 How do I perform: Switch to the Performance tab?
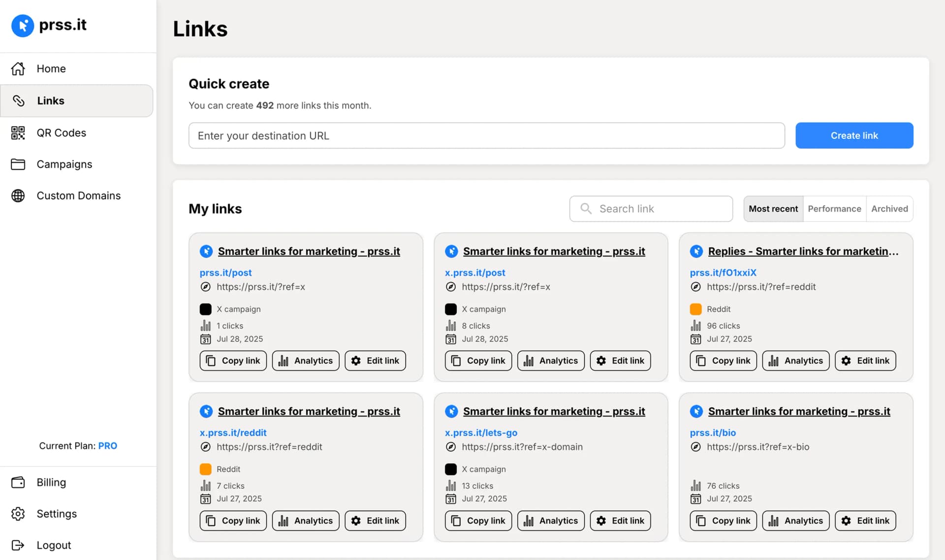(x=834, y=209)
